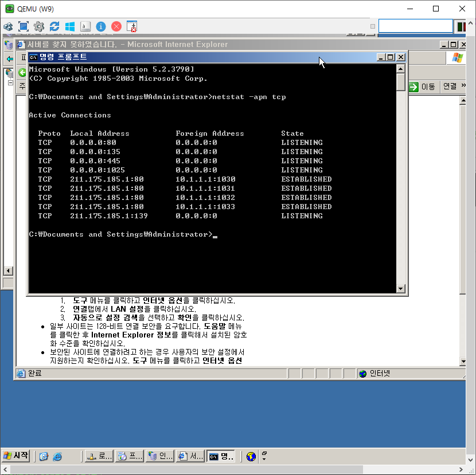Click the QEMU vertical scrollbar up arrow
The image size is (476, 475).
pos(470,23)
